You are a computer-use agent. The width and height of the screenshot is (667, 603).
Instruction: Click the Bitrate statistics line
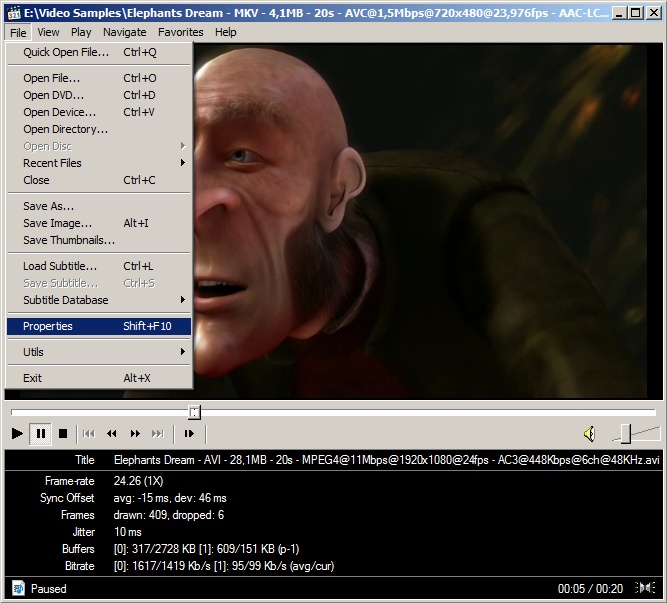point(224,566)
